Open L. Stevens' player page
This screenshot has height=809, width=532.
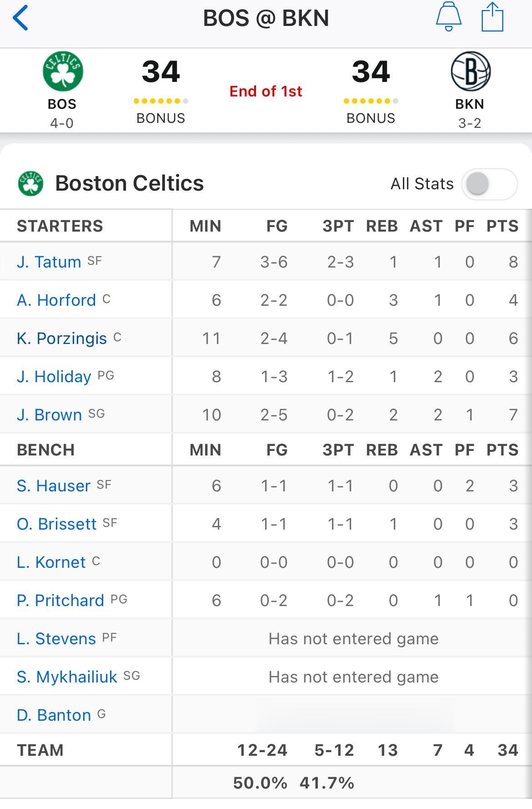coord(56,639)
